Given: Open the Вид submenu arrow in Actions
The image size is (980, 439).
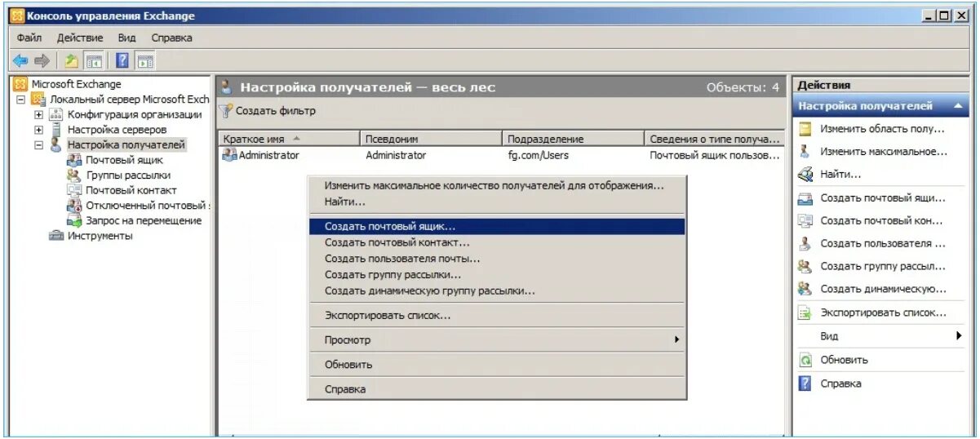Looking at the screenshot, I should [x=960, y=336].
